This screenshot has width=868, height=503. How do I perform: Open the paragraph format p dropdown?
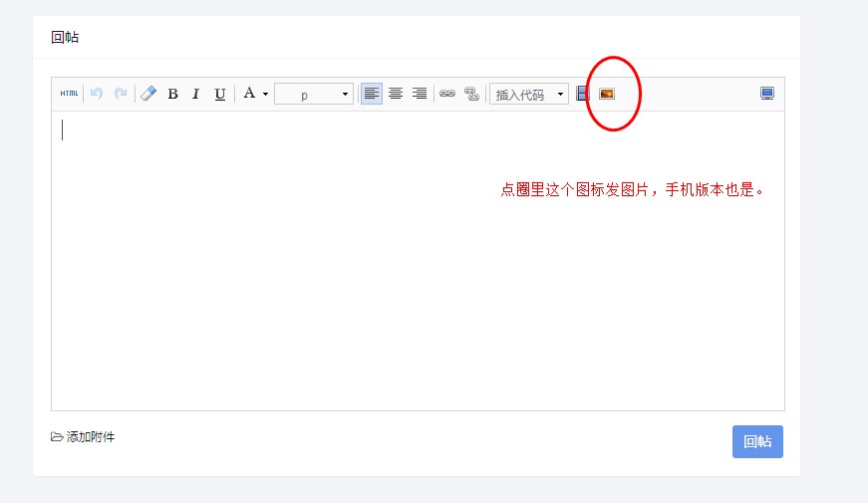313,94
